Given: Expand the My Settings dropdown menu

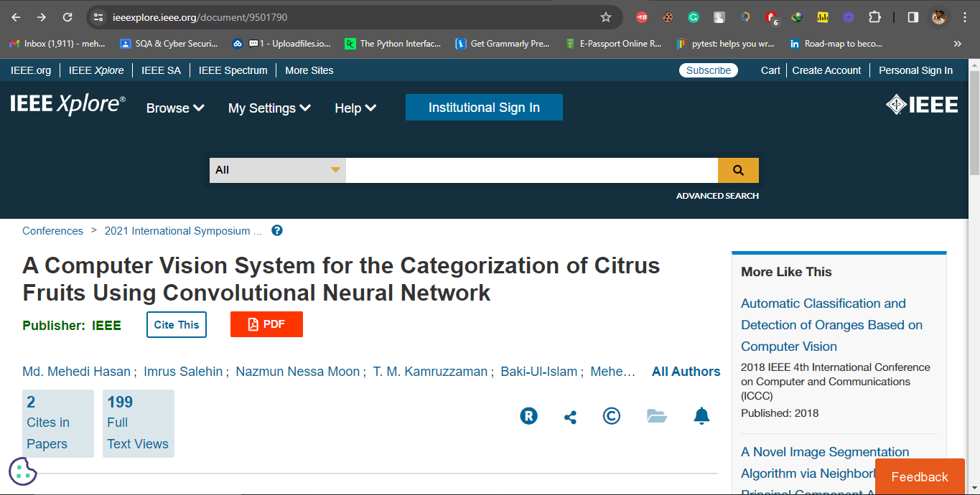Looking at the screenshot, I should (269, 108).
